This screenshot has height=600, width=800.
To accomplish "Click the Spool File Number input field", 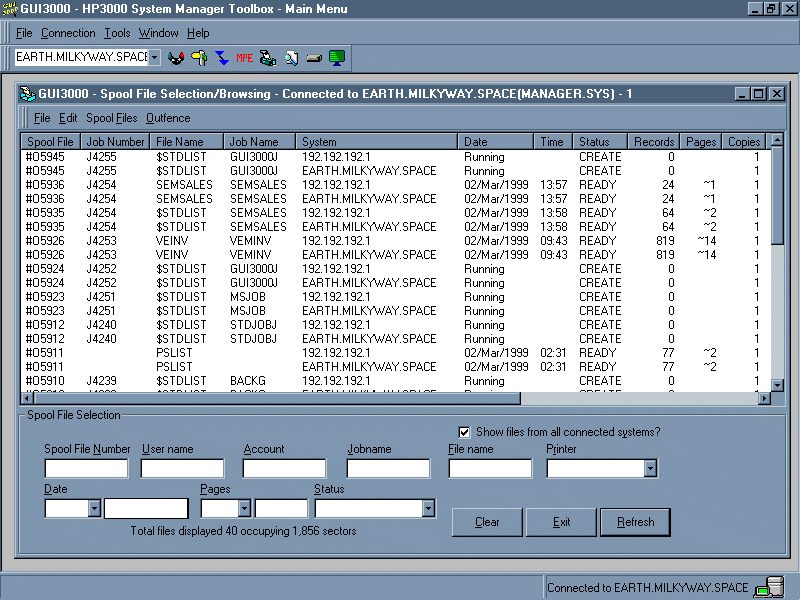I will 87,468.
